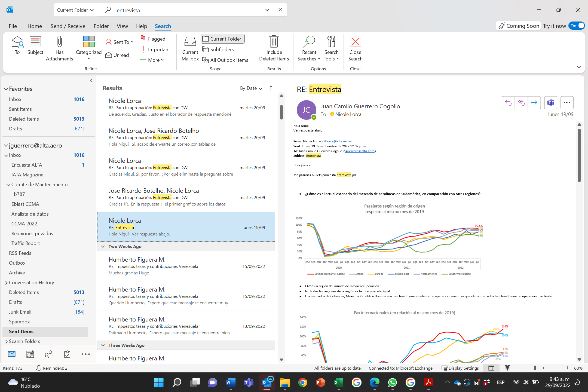Image resolution: width=588 pixels, height=392 pixels.
Task: Minimize the folder pane
Action: 91,81
